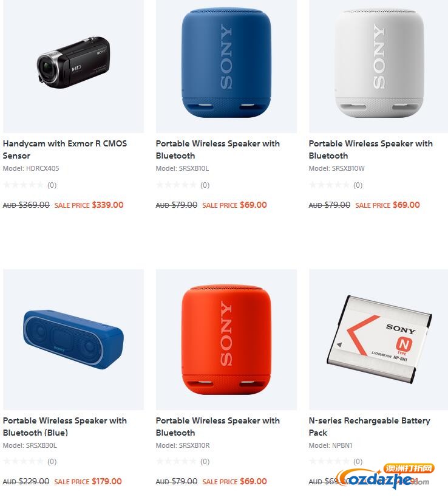The height and width of the screenshot is (497, 448).
Task: Click Portable Wireless Speaker title above SRSXB10R
Action: click(x=218, y=427)
